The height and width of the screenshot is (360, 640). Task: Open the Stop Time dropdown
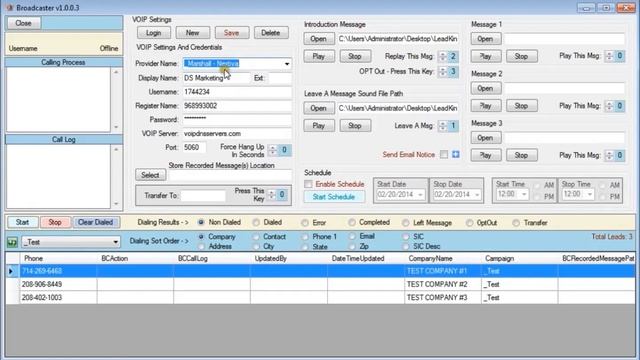pos(590,194)
